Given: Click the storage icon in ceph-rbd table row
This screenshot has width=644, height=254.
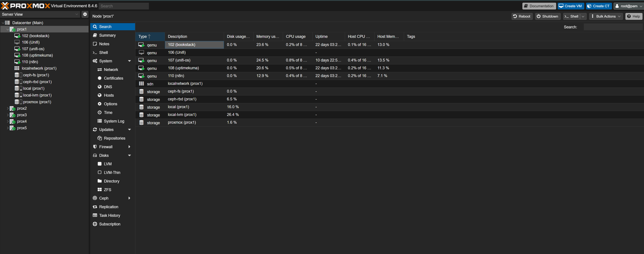Looking at the screenshot, I should tap(141, 99).
